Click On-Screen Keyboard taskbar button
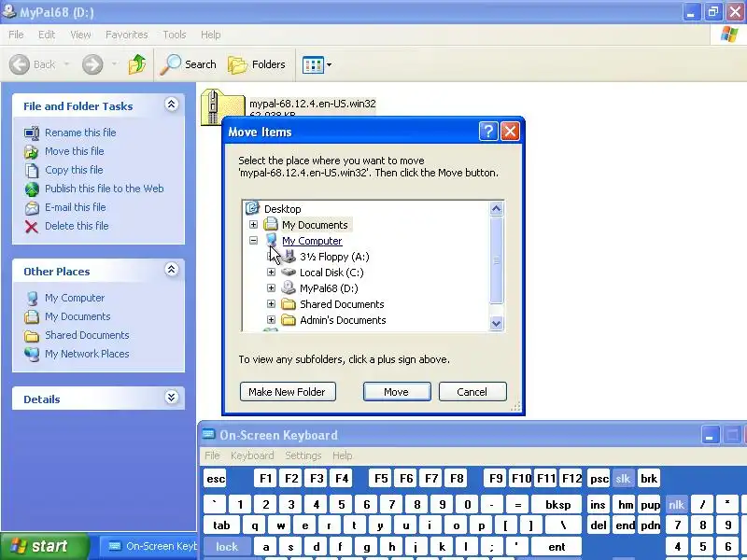The height and width of the screenshot is (560, 747). click(149, 546)
